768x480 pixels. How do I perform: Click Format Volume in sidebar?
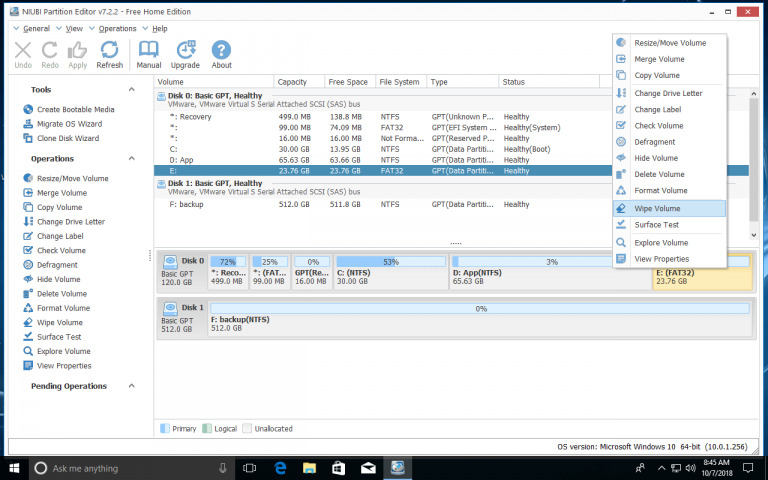[56, 308]
